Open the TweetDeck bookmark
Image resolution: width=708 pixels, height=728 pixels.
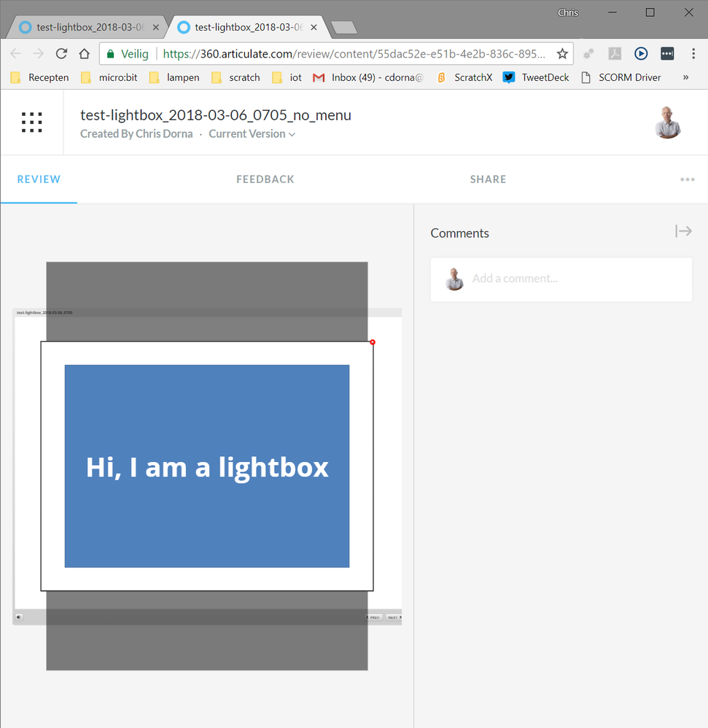[x=536, y=77]
